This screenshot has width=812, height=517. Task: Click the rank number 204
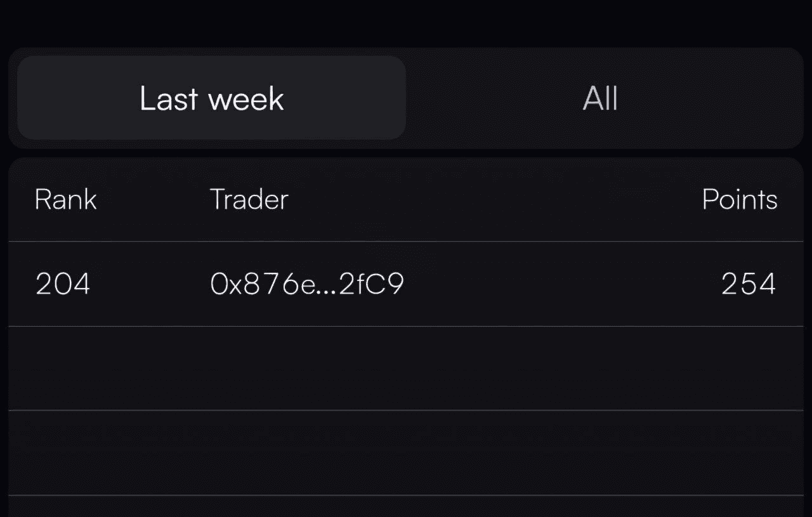click(63, 284)
